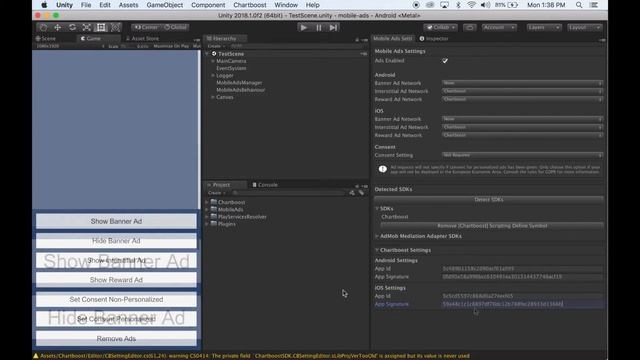Select the Mobile Ads Settings tab
Screen dimensions: 640x360
coord(393,38)
